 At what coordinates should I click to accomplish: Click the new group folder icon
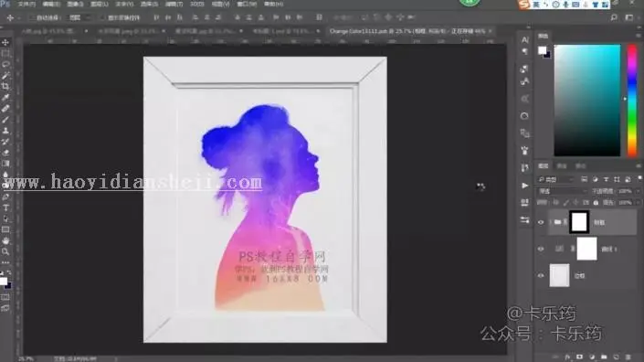coord(604,357)
